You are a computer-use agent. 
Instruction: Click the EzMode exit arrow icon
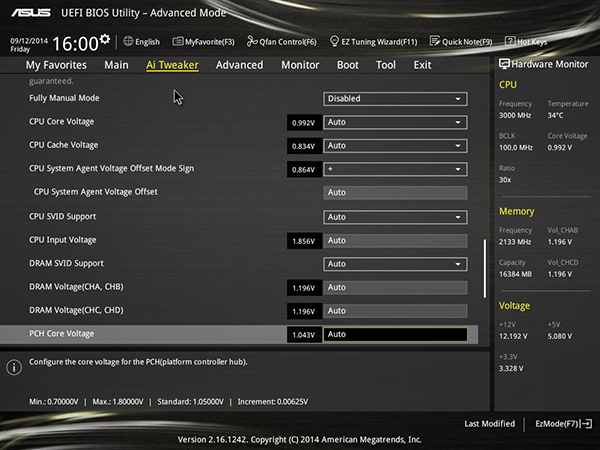[x=587, y=424]
